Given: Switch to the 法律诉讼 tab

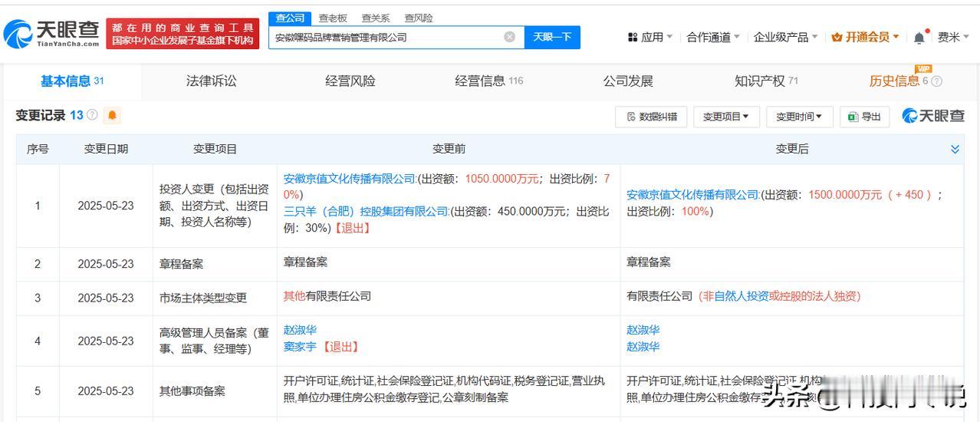Looking at the screenshot, I should 212,81.
